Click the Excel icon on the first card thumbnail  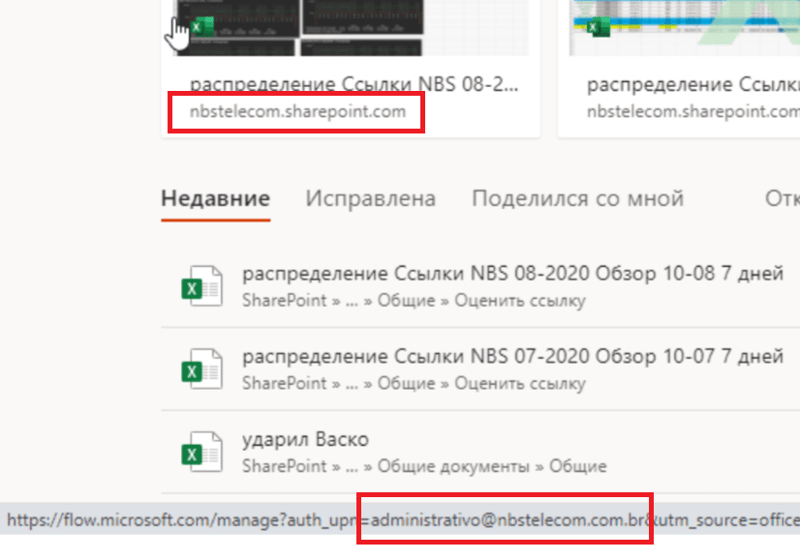click(203, 27)
